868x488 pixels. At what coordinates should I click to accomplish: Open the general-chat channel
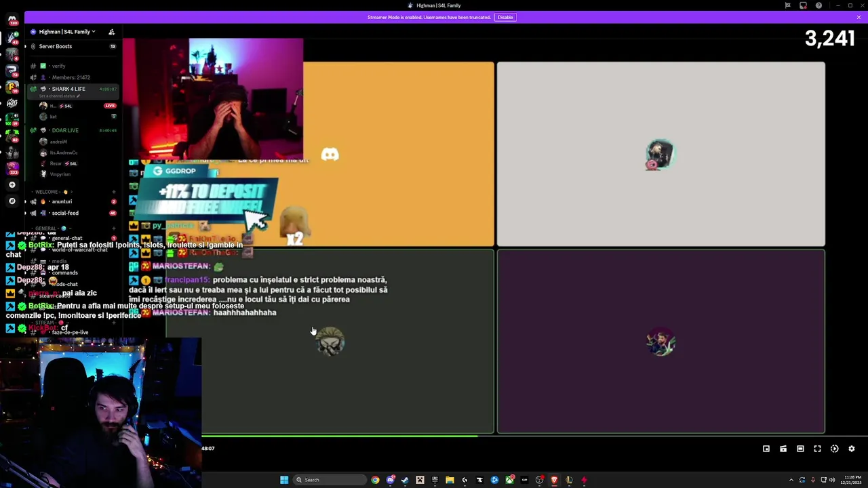pos(66,239)
